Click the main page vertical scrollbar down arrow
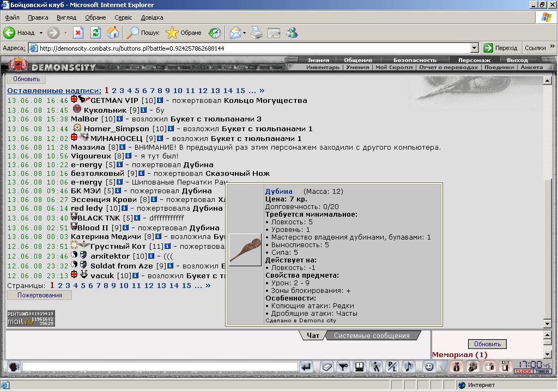This screenshot has height=392, width=558. 547,323
